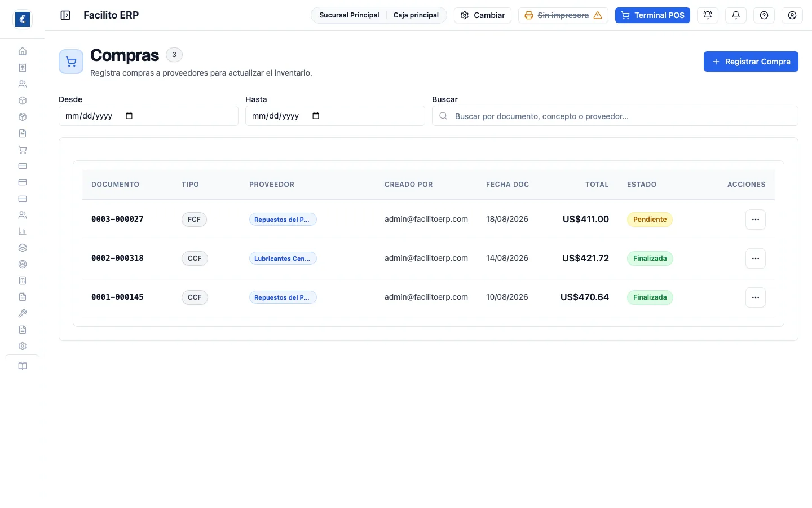812x508 pixels.
Task: Open provider chip in the 0003-000027 row
Action: (x=283, y=220)
